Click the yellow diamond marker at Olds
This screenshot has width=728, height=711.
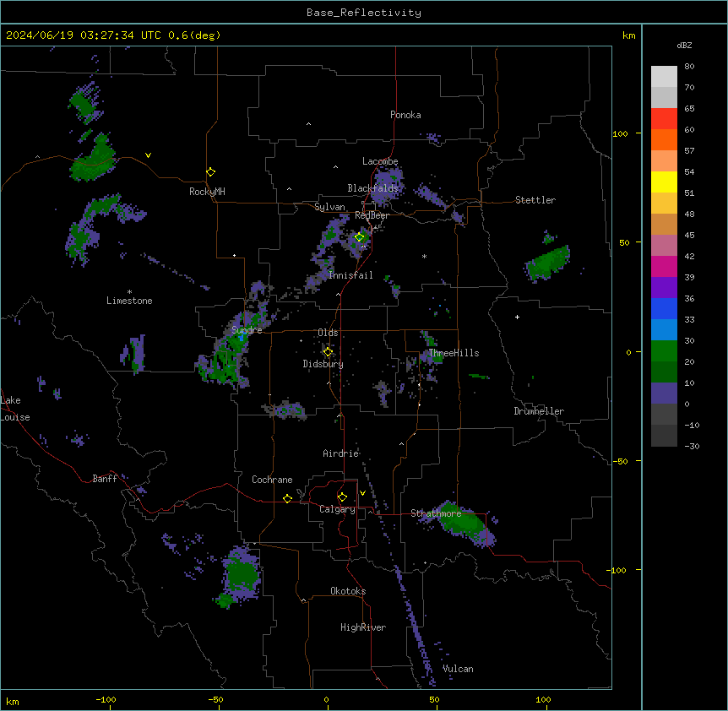coord(328,352)
